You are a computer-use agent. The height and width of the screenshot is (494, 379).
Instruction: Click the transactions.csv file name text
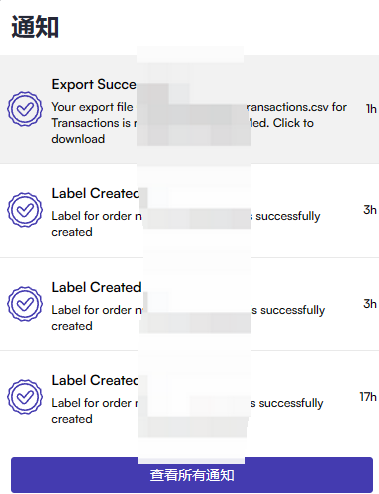point(288,107)
